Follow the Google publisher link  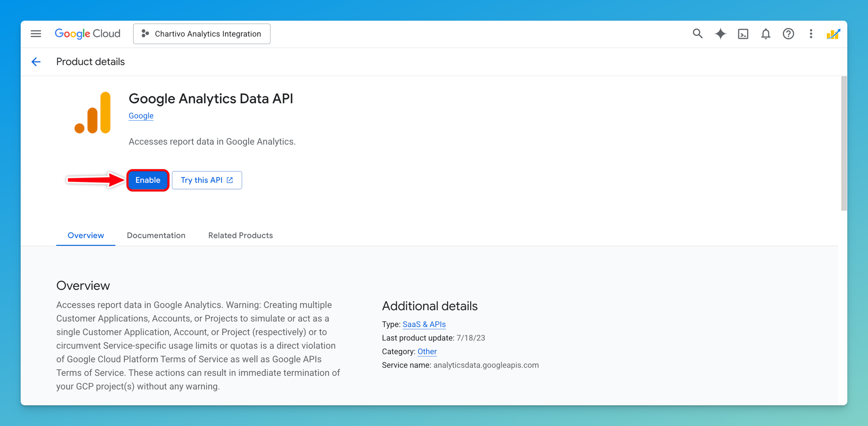[x=141, y=115]
